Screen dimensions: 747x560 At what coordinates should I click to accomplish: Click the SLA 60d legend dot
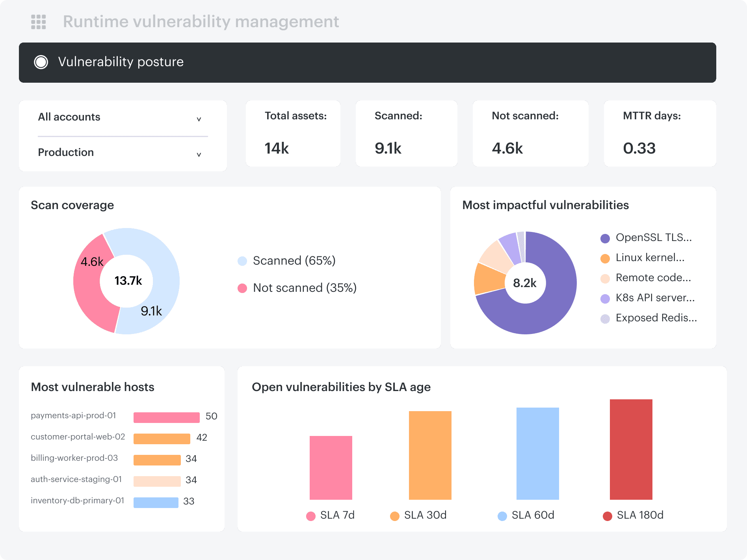pos(502,516)
